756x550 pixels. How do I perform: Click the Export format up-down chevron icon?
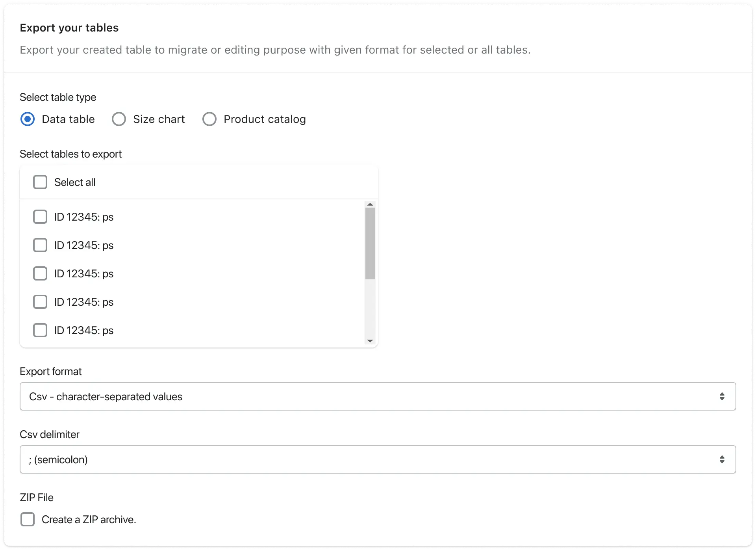tap(722, 396)
